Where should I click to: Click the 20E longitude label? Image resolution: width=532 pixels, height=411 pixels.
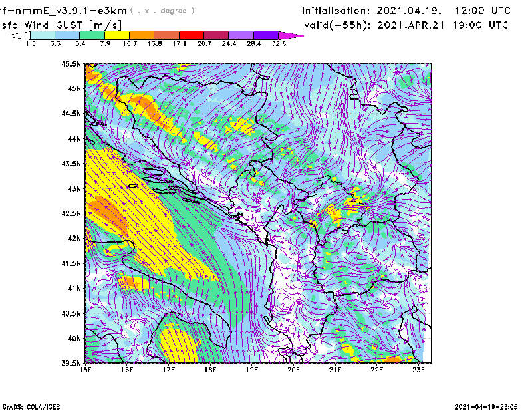point(293,370)
